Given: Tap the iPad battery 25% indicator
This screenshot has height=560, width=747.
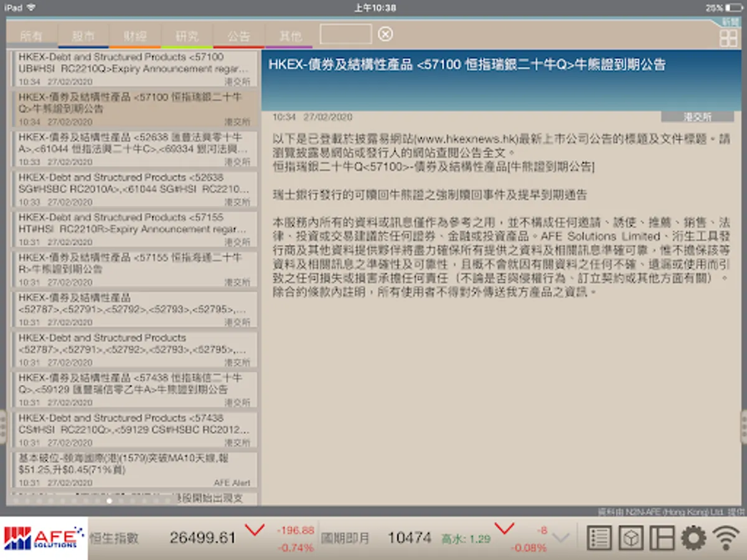Looking at the screenshot, I should point(723,8).
